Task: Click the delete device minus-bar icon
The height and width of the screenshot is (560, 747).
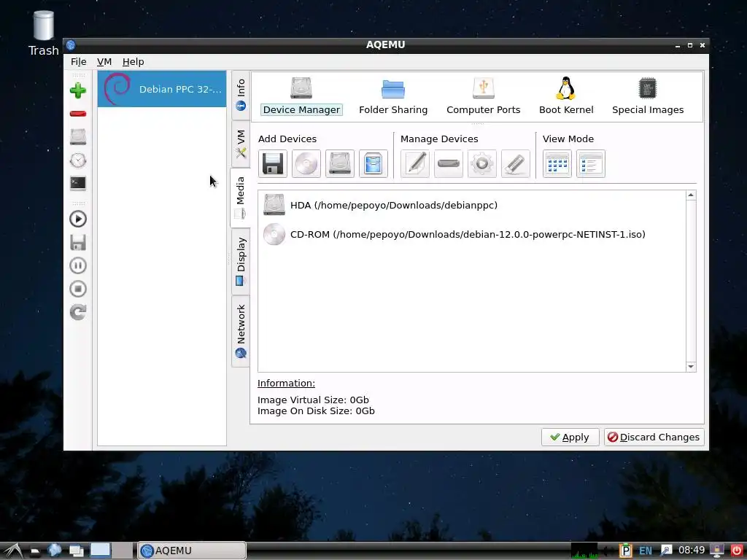Action: point(449,164)
